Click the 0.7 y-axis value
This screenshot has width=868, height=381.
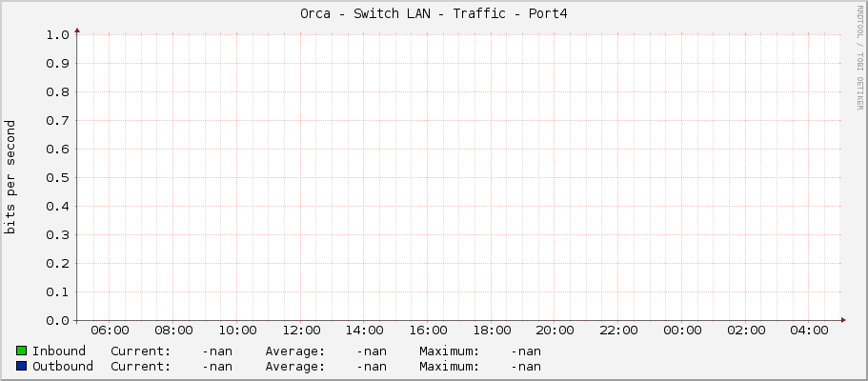57,121
